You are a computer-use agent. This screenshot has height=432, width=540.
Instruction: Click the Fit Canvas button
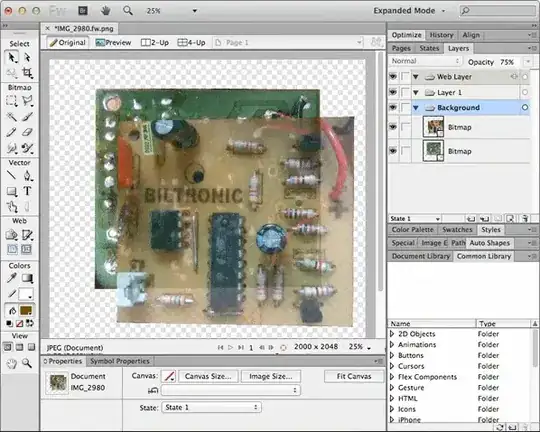pos(354,376)
